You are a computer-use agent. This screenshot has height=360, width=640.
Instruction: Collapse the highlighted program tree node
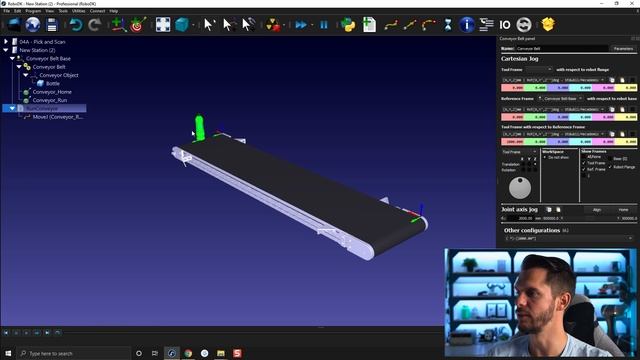[x=12, y=108]
